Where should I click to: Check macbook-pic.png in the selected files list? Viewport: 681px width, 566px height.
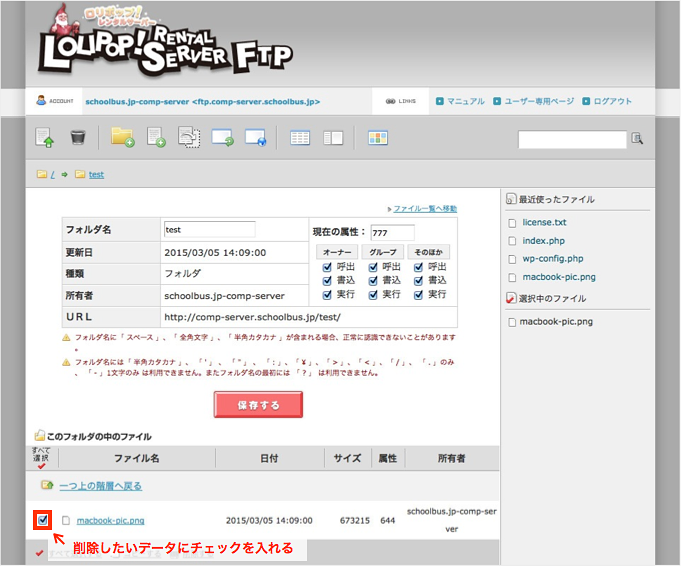(x=512, y=322)
